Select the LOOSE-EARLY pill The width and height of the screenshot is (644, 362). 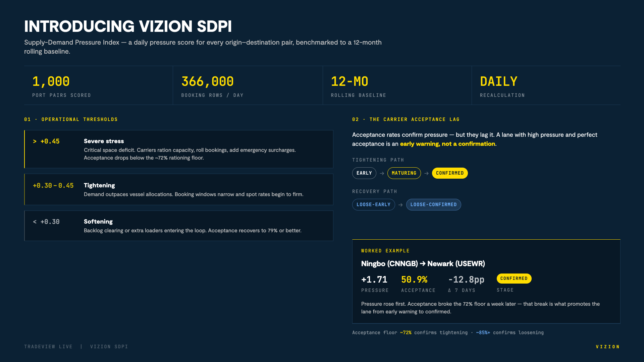(373, 204)
